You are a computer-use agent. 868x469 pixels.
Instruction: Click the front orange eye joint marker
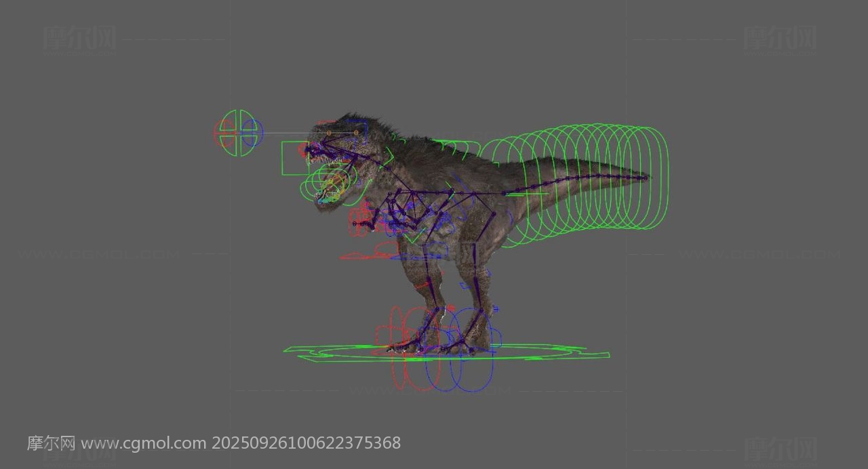(x=330, y=133)
